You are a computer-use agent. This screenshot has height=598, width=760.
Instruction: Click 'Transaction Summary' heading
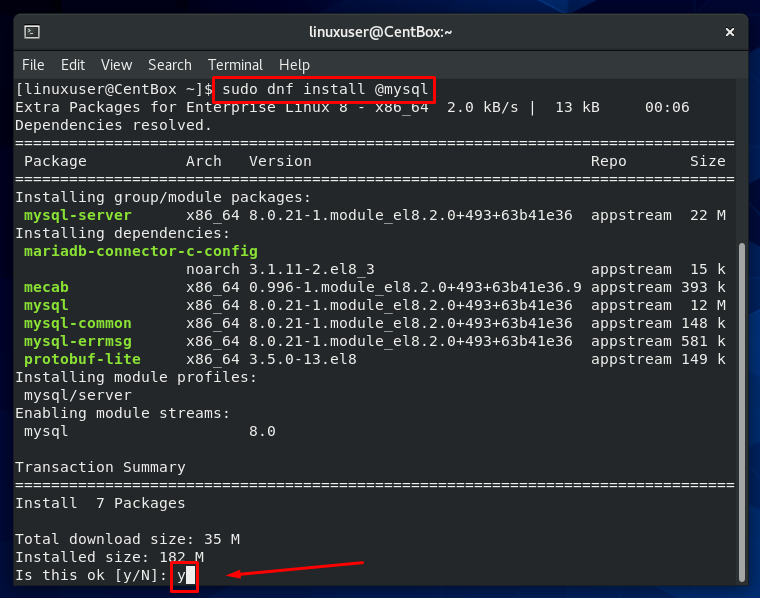100,467
